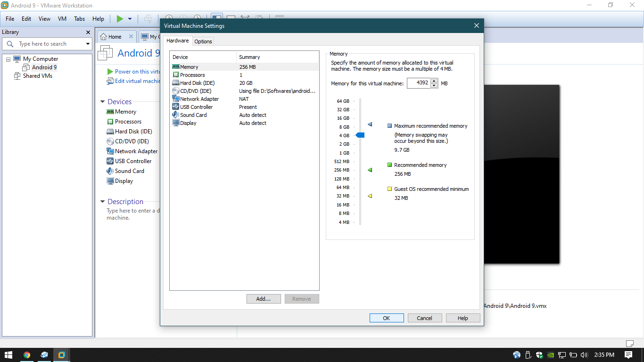The height and width of the screenshot is (362, 644).
Task: Switch to the Options tab
Action: pyautogui.click(x=203, y=41)
